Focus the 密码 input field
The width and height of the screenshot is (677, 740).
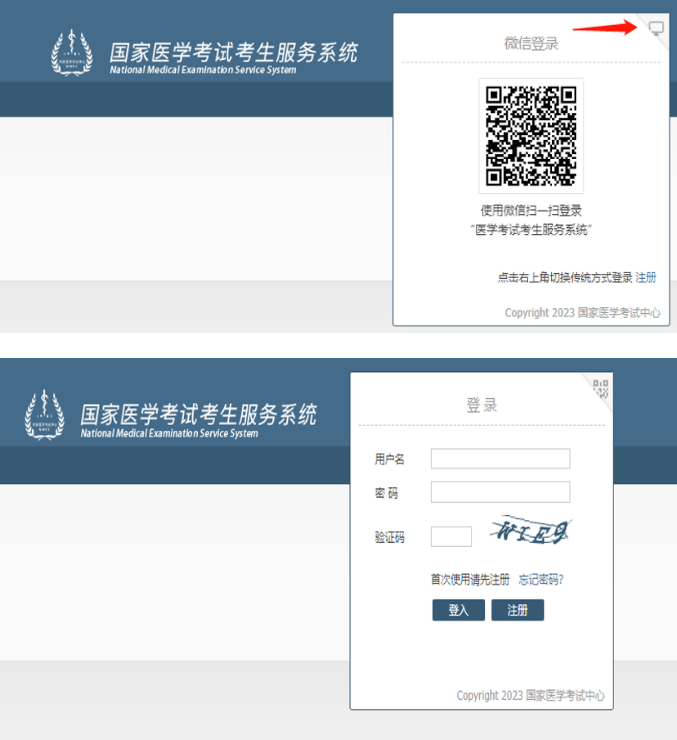point(500,492)
